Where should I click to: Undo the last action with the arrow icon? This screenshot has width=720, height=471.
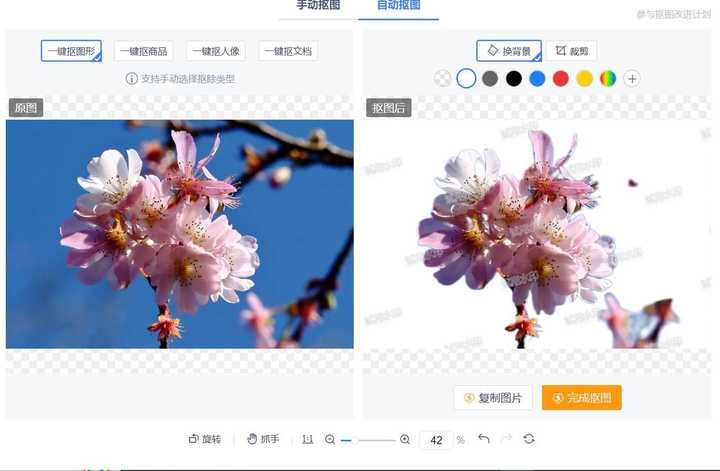(x=484, y=439)
